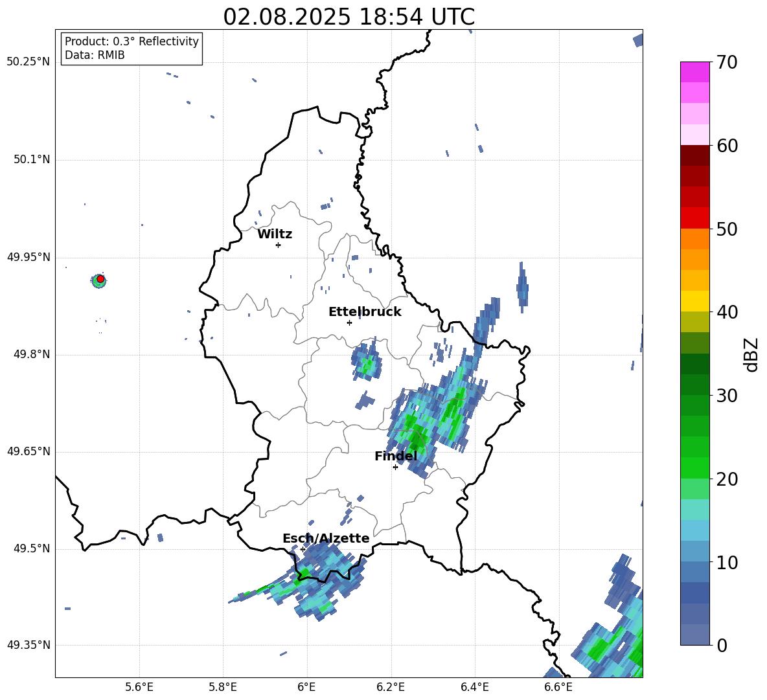Click the 50.1°N latitude tick label
767x700 pixels.
tap(32, 159)
